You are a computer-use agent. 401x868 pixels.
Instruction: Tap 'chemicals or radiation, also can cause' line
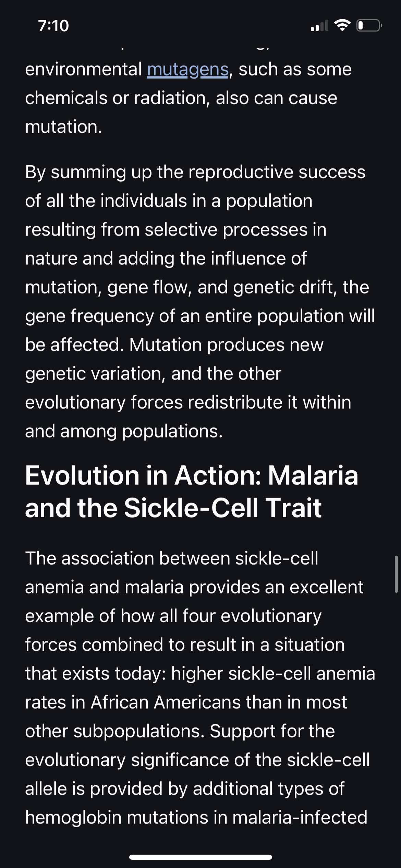point(181,98)
